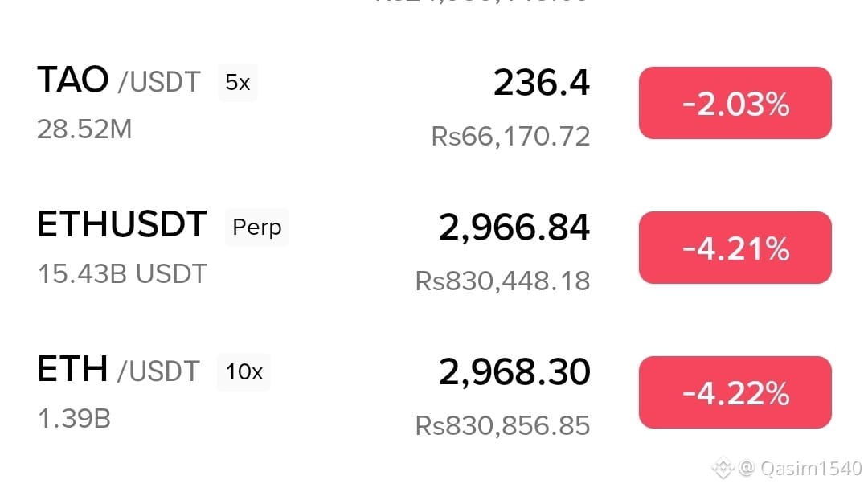Viewport: 868px width, 488px height.
Task: Tap the Rs830,856.85 converted price
Action: (x=503, y=424)
